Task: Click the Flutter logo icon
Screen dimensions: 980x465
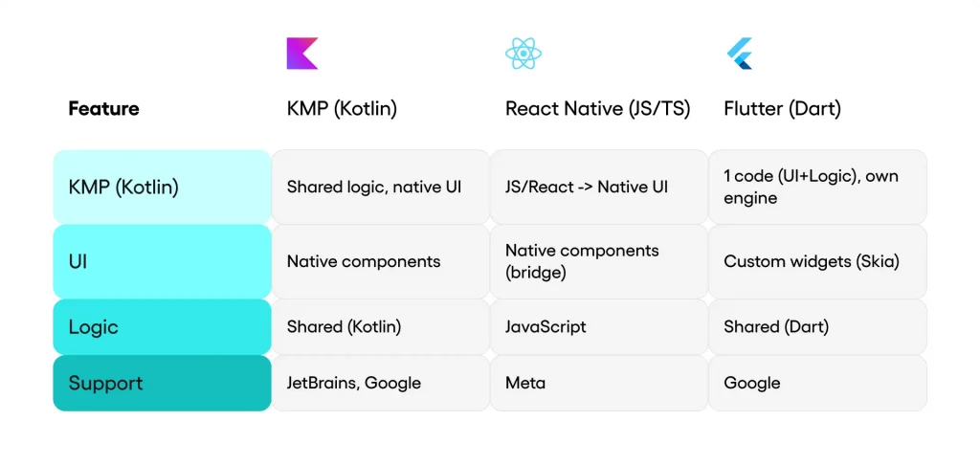Action: (x=740, y=54)
